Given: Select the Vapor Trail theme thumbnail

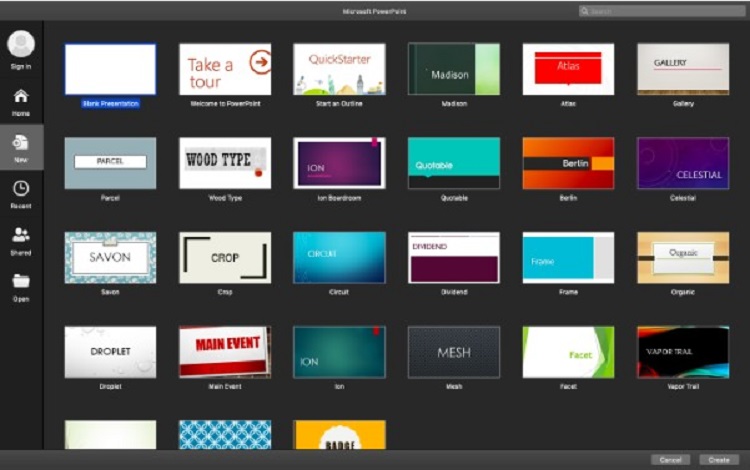Looking at the screenshot, I should (683, 352).
